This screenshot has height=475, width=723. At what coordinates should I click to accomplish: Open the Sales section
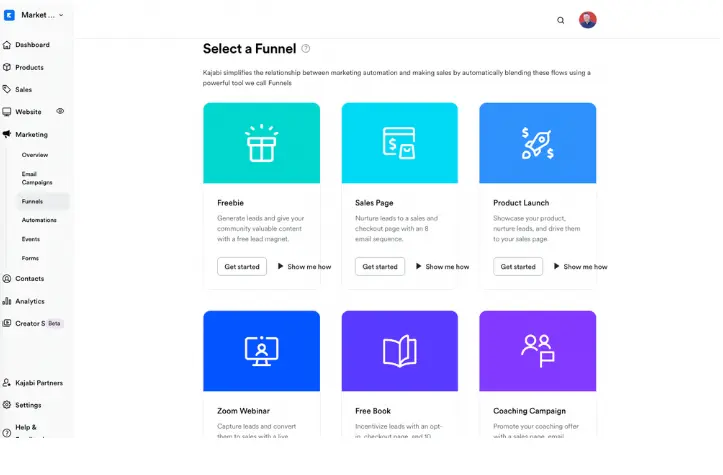pyautogui.click(x=24, y=89)
